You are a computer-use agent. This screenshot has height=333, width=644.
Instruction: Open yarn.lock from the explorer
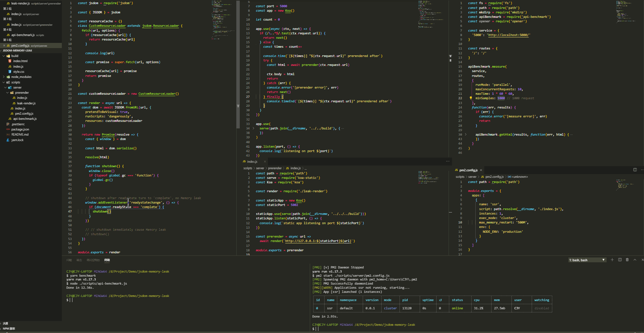click(18, 140)
